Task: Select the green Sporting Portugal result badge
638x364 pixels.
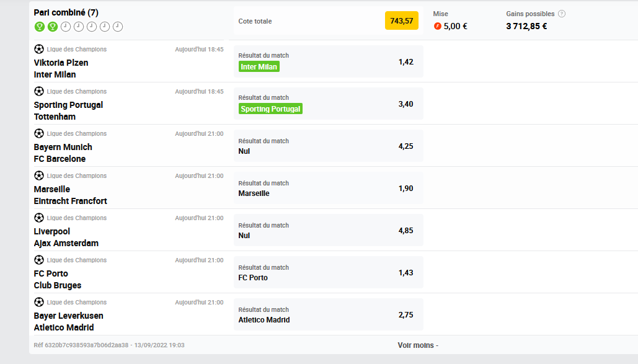Action: (x=270, y=109)
